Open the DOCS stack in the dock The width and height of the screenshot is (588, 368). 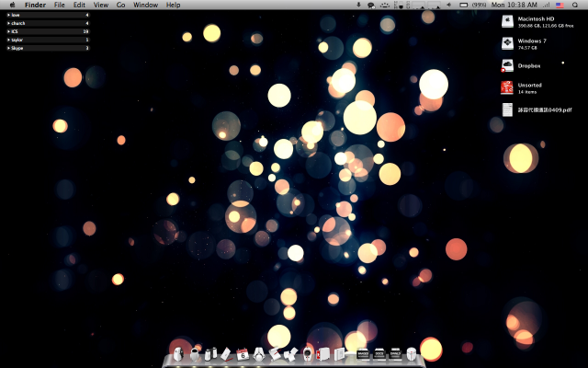[x=379, y=354]
